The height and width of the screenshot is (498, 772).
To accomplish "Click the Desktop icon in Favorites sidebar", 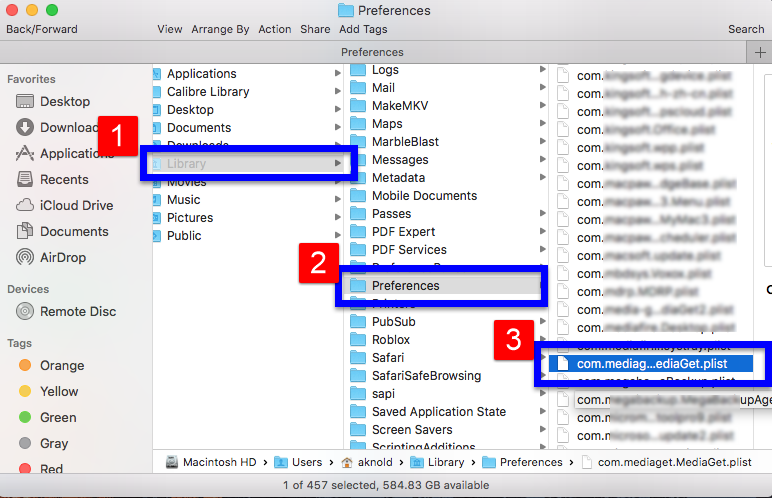I will (x=24, y=101).
